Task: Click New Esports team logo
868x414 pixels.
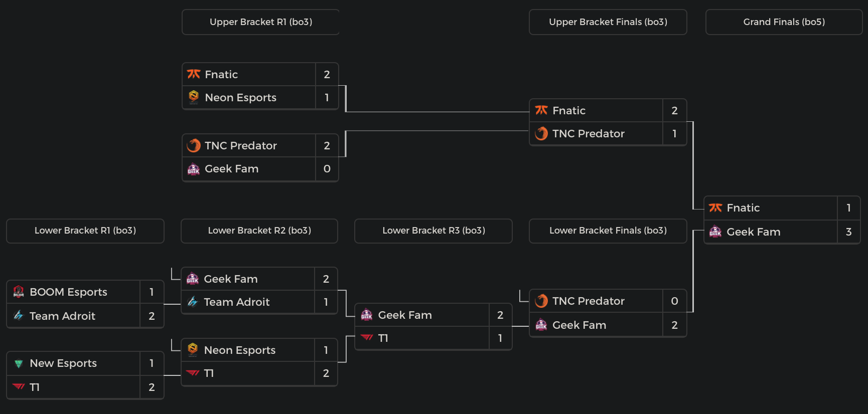Action: point(19,363)
